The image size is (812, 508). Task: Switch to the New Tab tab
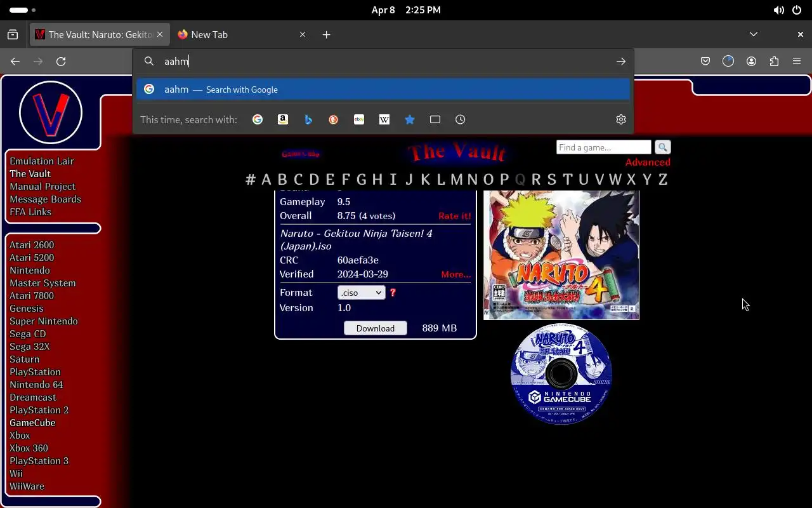[x=241, y=34]
